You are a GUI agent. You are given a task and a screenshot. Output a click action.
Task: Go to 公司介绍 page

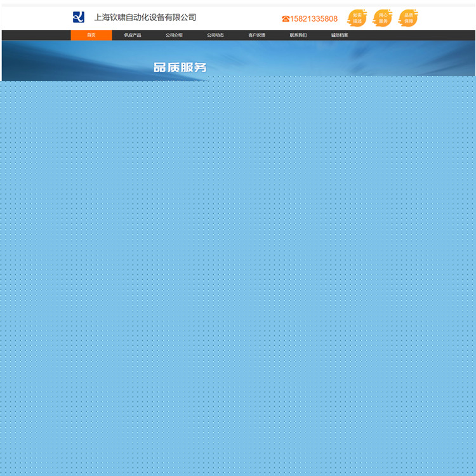click(174, 35)
